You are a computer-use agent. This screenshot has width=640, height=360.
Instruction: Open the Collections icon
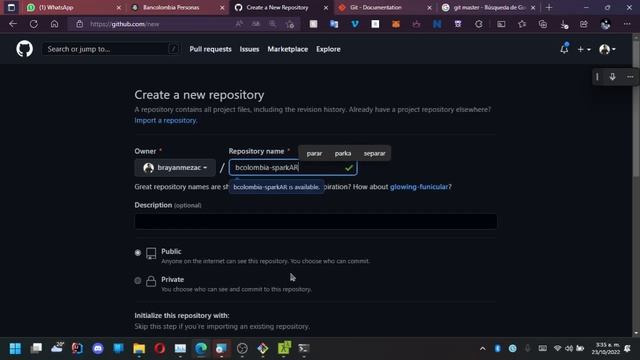click(x=543, y=24)
